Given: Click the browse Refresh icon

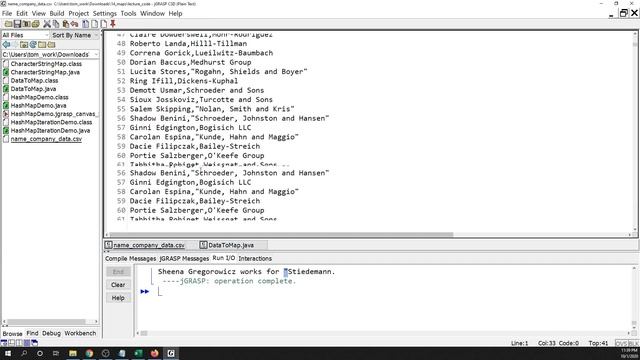Looking at the screenshot, I should pos(33,44).
